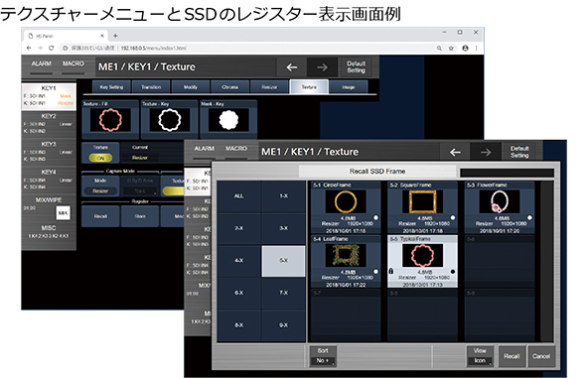Screen dimensions: 588x378
Task: Toggle Texture ON switch in rear window
Action: click(x=100, y=158)
